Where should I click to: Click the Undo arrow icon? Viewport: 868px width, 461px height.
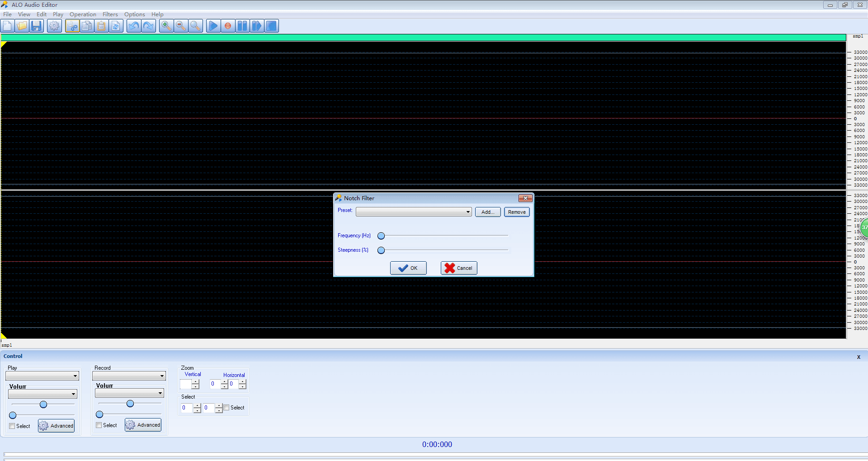(x=134, y=26)
